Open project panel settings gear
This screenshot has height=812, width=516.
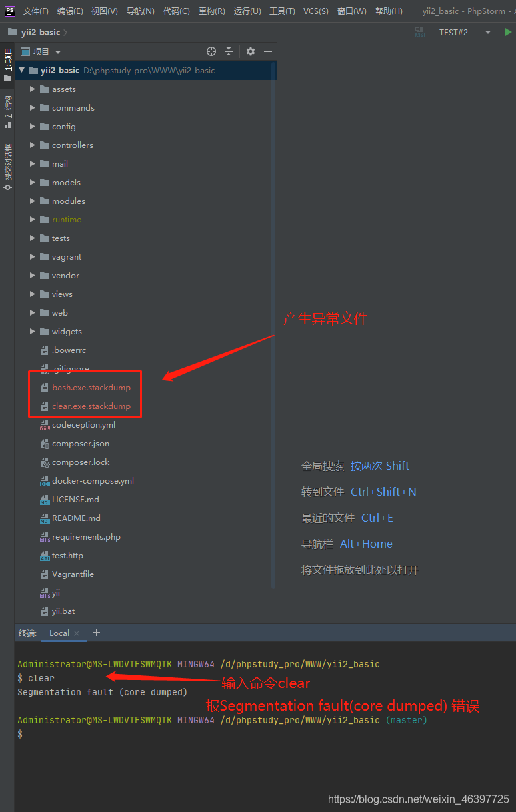(x=251, y=51)
